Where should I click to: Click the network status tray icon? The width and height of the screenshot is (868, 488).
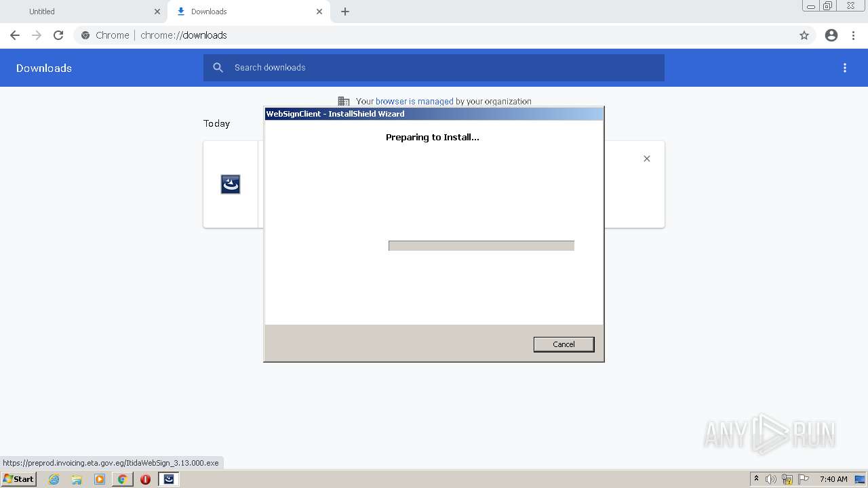click(787, 479)
